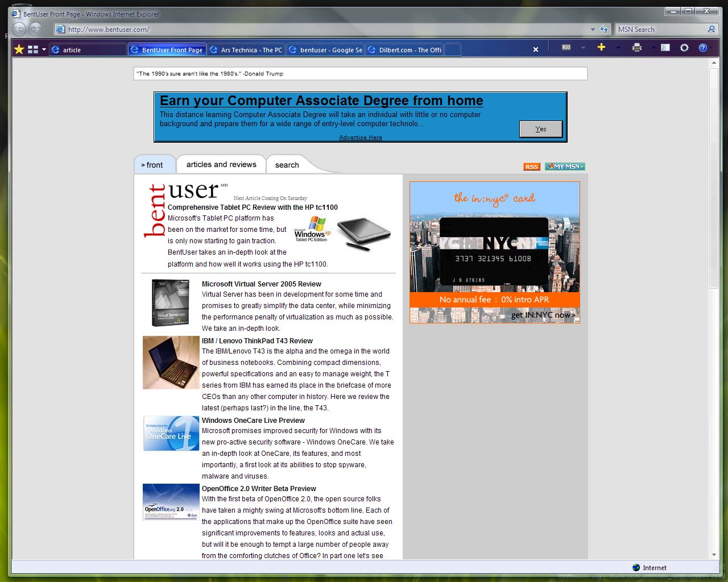This screenshot has width=728, height=582.
Task: Click the Virtual Server 2005 box thumbnail
Action: [x=170, y=302]
